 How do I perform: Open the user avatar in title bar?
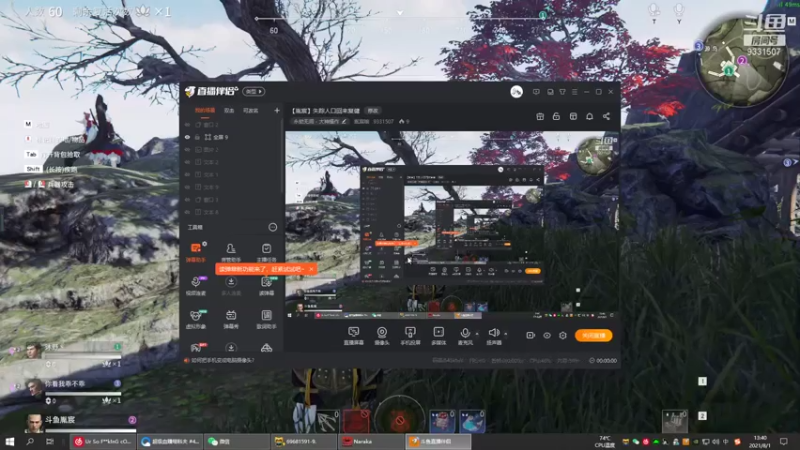coord(516,92)
